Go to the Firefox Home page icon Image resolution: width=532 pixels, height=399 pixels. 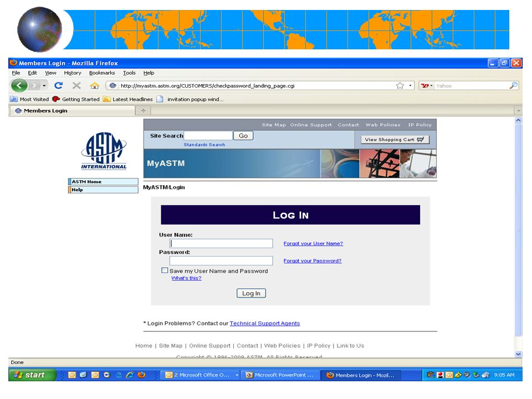[x=95, y=85]
